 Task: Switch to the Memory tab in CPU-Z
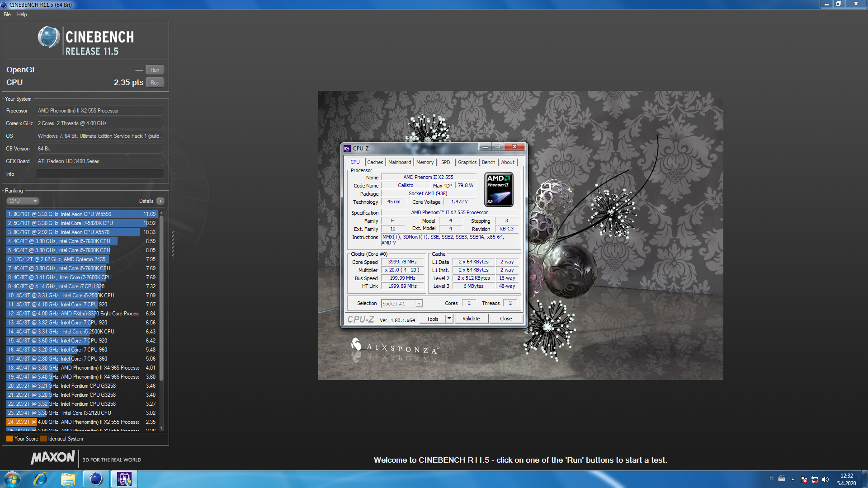point(425,162)
